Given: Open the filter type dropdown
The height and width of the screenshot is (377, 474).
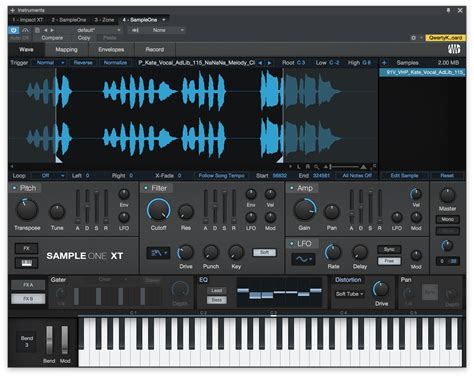Looking at the screenshot, I should pos(158,253).
